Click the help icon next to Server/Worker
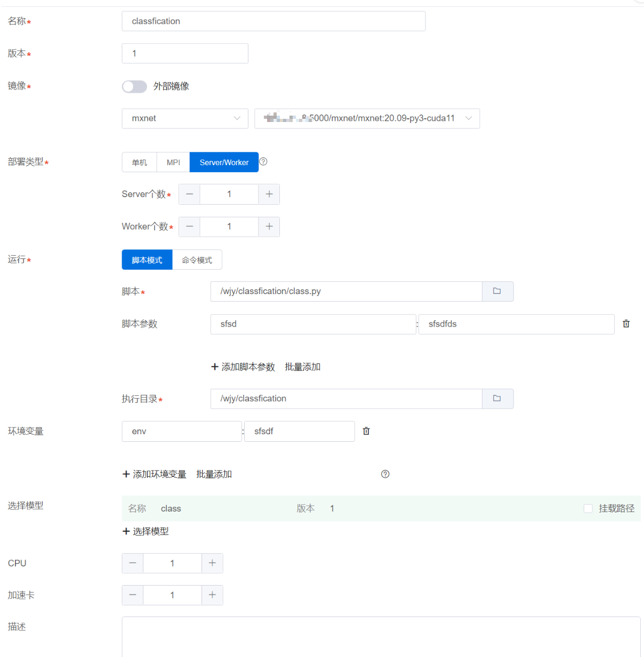 coord(263,162)
